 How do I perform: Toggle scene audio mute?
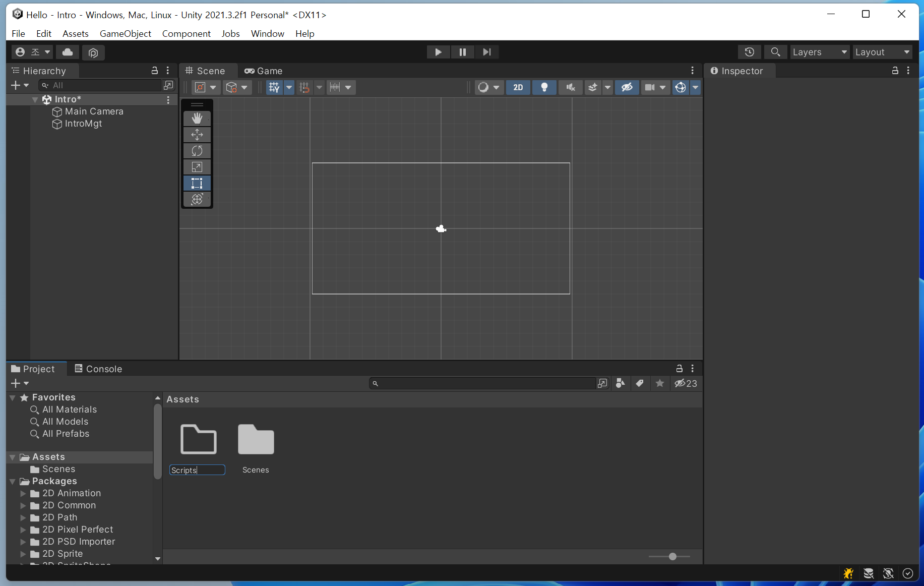571,87
